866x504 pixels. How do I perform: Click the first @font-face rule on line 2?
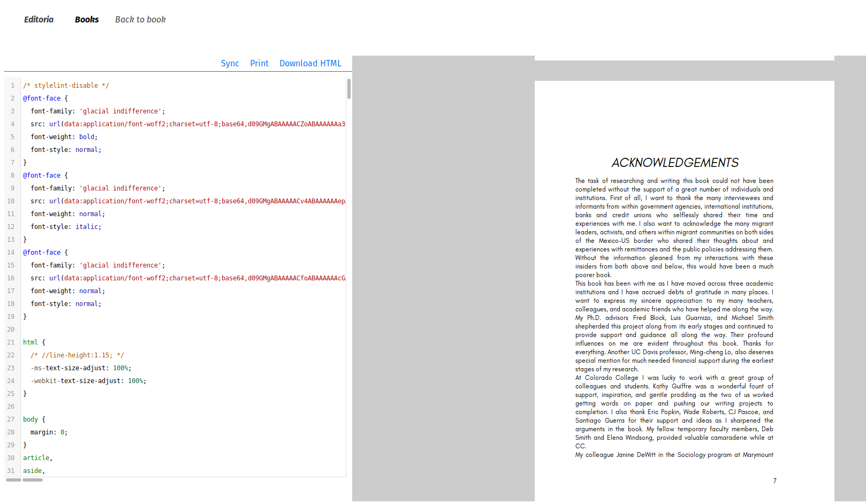point(45,98)
